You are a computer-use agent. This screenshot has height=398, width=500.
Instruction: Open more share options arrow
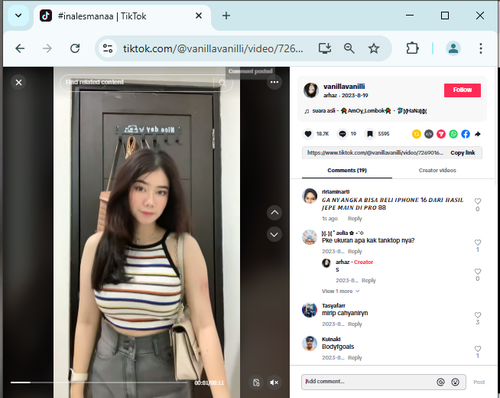coord(478,134)
